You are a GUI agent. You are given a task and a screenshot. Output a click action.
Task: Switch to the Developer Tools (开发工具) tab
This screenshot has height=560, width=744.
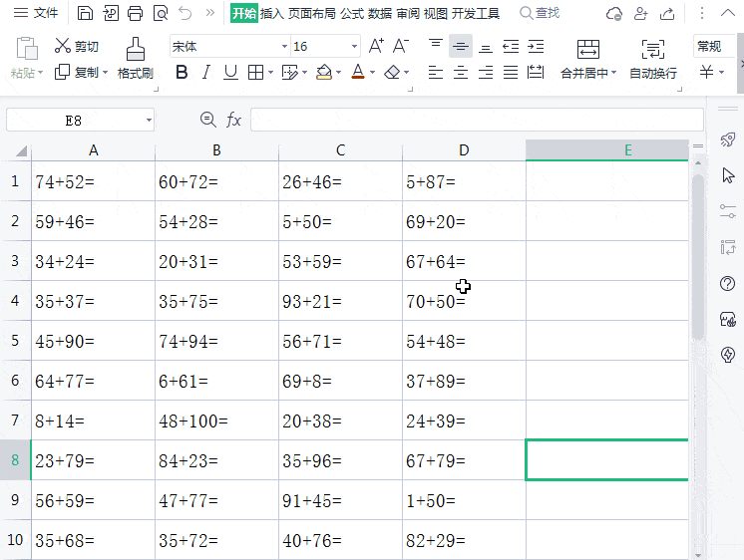(476, 13)
